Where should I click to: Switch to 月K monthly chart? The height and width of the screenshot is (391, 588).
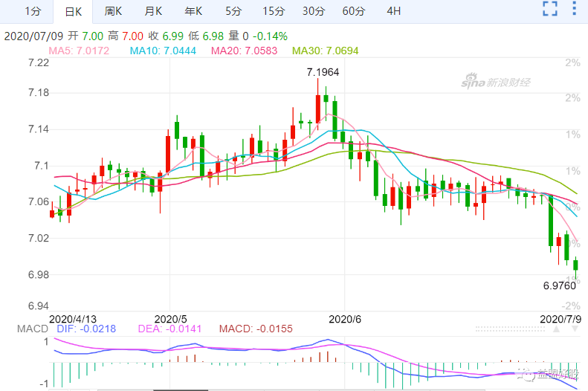tap(153, 11)
